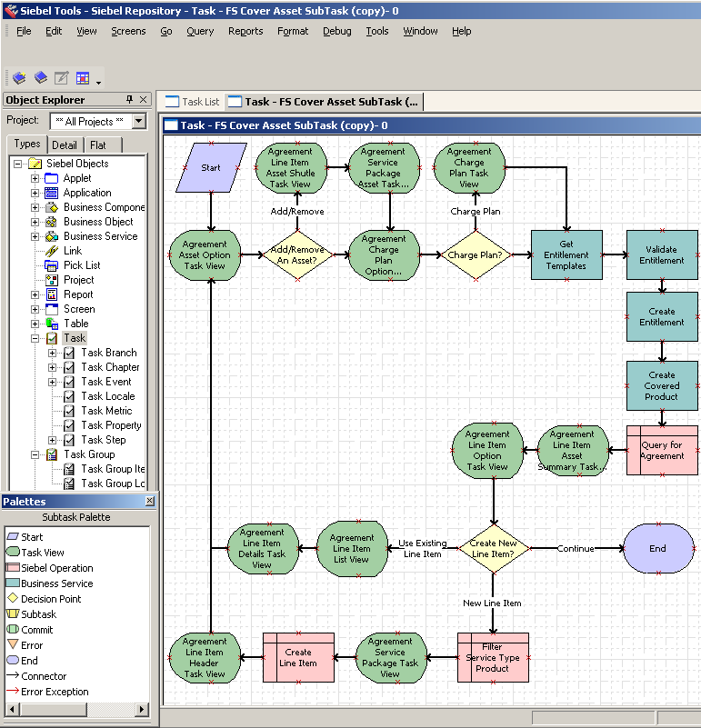Choose the Error Exception connector tool
This screenshot has width=701, height=728.
coord(47,692)
